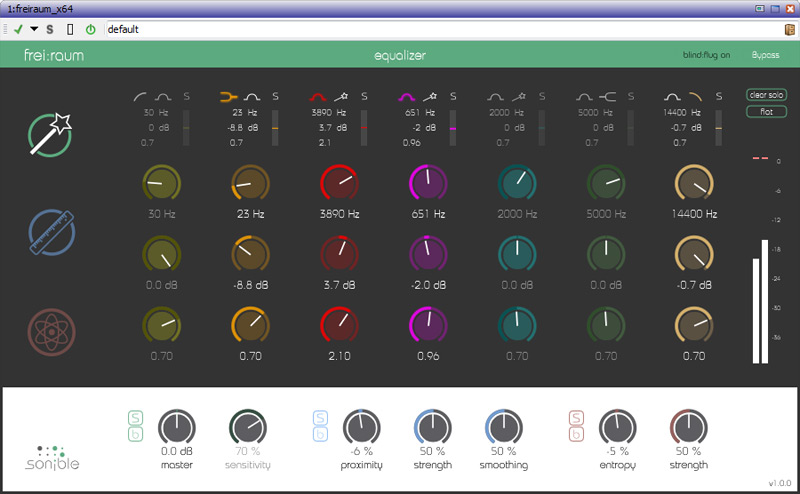
Task: Choose bell filter shape for 14400 Hz band
Action: pyautogui.click(x=672, y=96)
